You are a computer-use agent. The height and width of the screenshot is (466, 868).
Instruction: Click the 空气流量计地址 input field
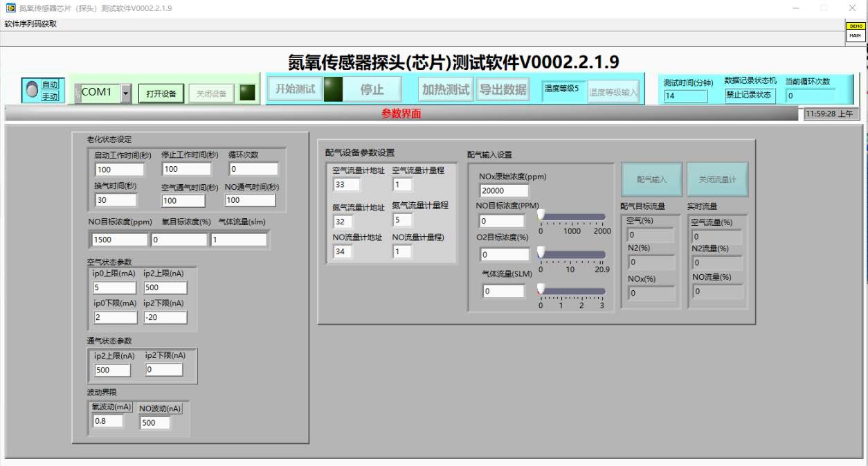point(346,184)
